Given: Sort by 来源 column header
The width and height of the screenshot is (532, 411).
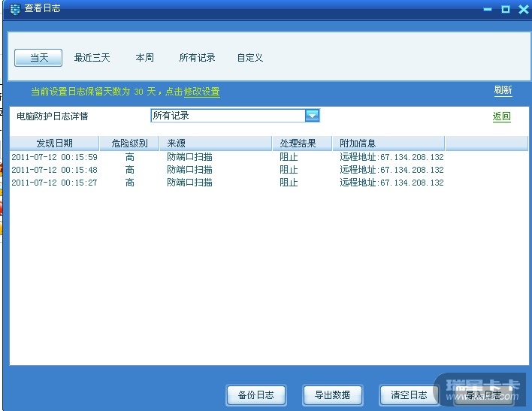Looking at the screenshot, I should pyautogui.click(x=216, y=144).
